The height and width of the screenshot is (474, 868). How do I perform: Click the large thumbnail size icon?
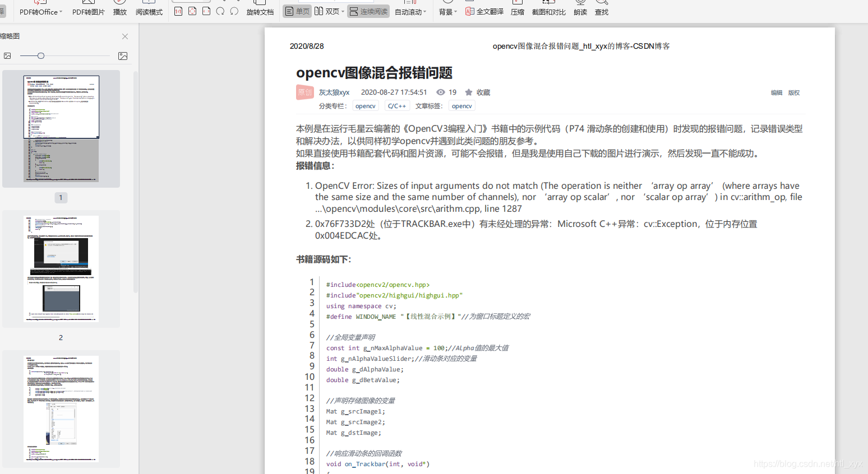123,56
